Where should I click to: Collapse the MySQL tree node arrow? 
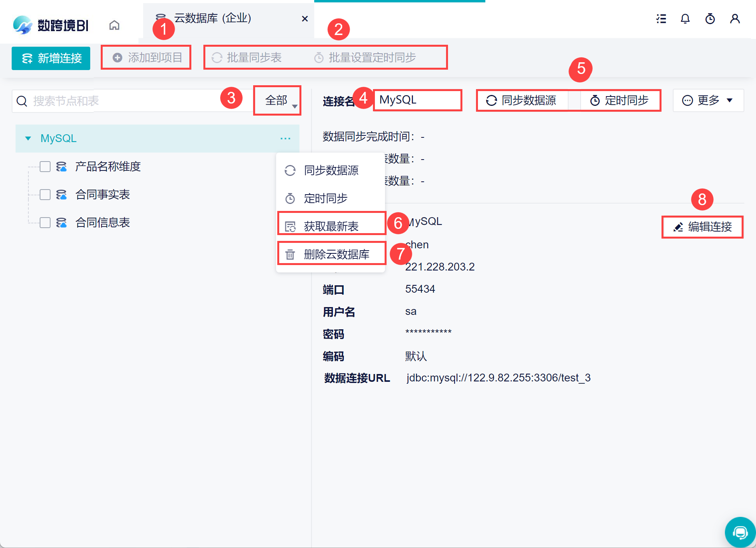(x=28, y=139)
